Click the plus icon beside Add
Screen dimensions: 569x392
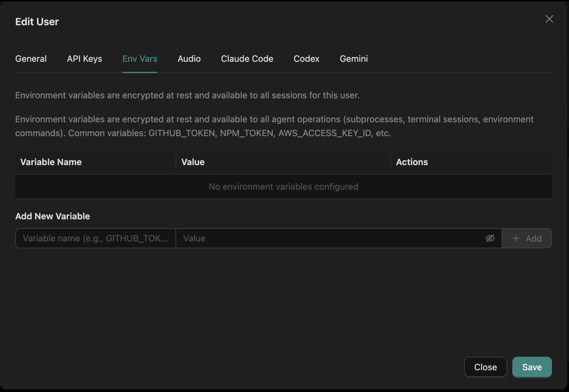(516, 238)
